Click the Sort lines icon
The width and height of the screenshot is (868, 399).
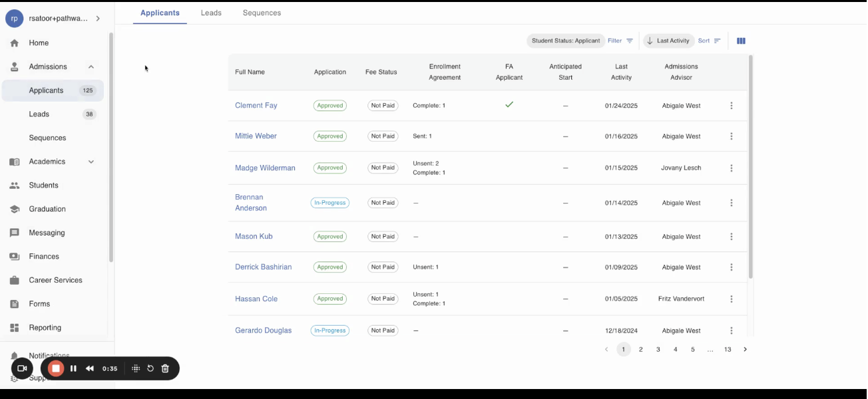[718, 41]
